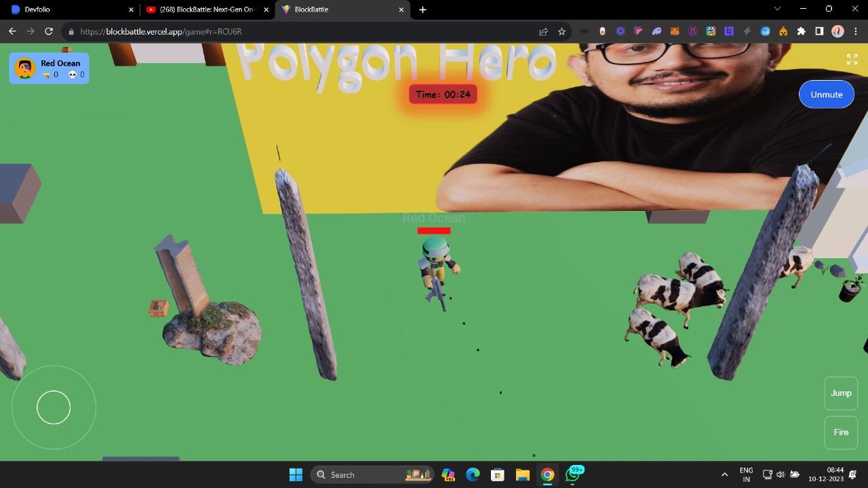Share this page from address bar
The image size is (868, 488).
(x=543, y=31)
